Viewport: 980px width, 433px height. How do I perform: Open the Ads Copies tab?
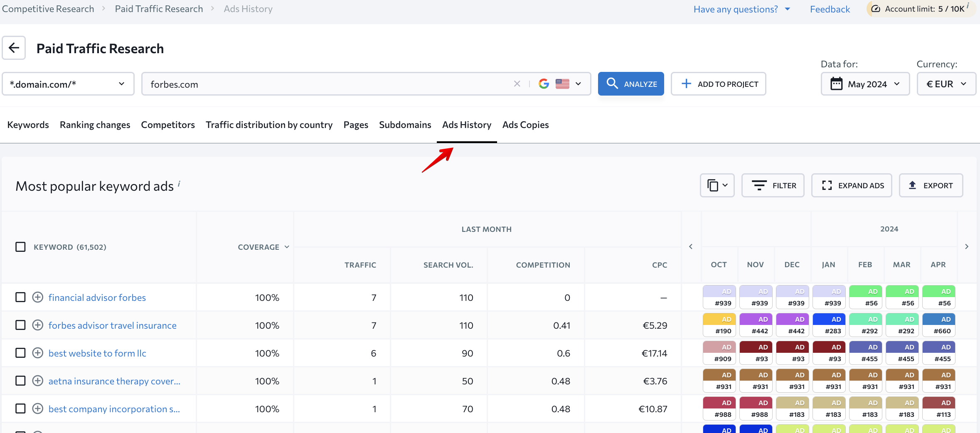click(525, 125)
